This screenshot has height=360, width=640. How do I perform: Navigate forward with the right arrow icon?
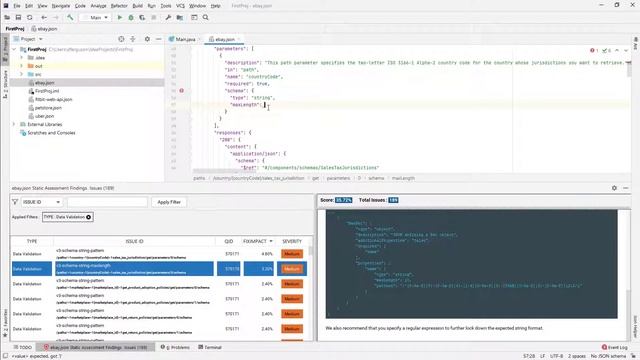(56, 18)
